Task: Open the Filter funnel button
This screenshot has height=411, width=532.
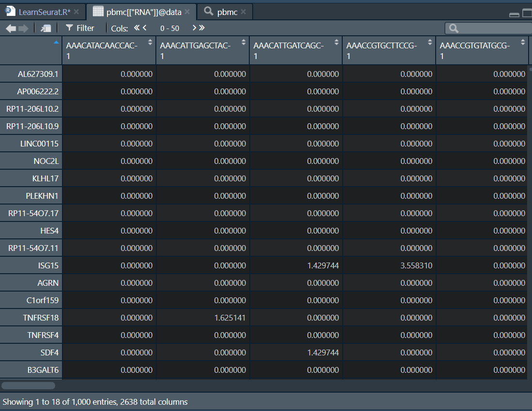Action: coord(80,28)
